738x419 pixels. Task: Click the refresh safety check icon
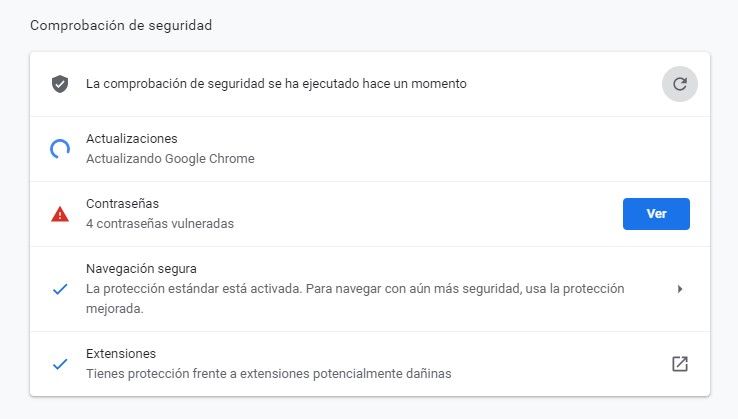pos(680,84)
